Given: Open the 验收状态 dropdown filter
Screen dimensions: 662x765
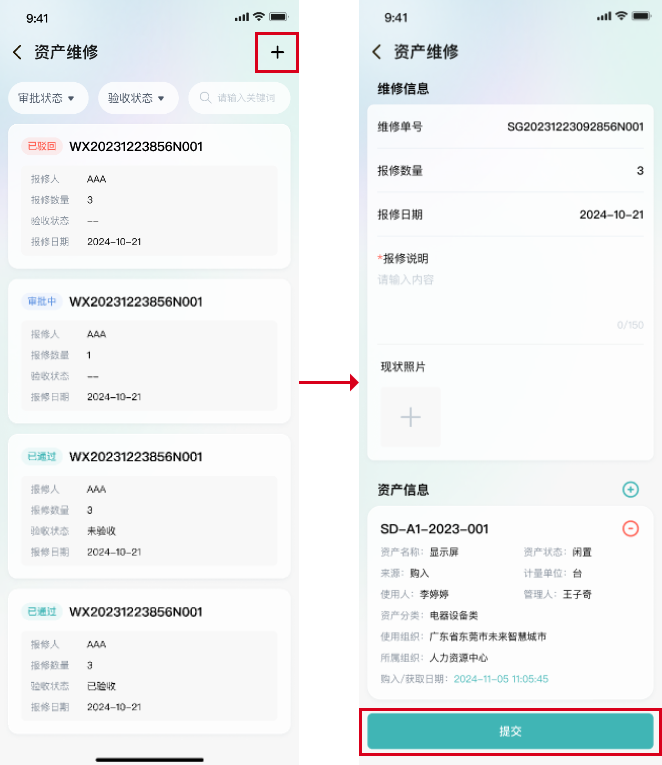Looking at the screenshot, I should (137, 98).
